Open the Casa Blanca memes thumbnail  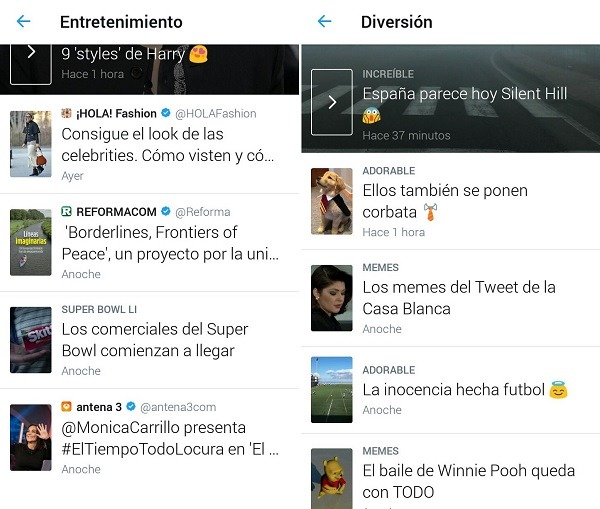click(332, 298)
